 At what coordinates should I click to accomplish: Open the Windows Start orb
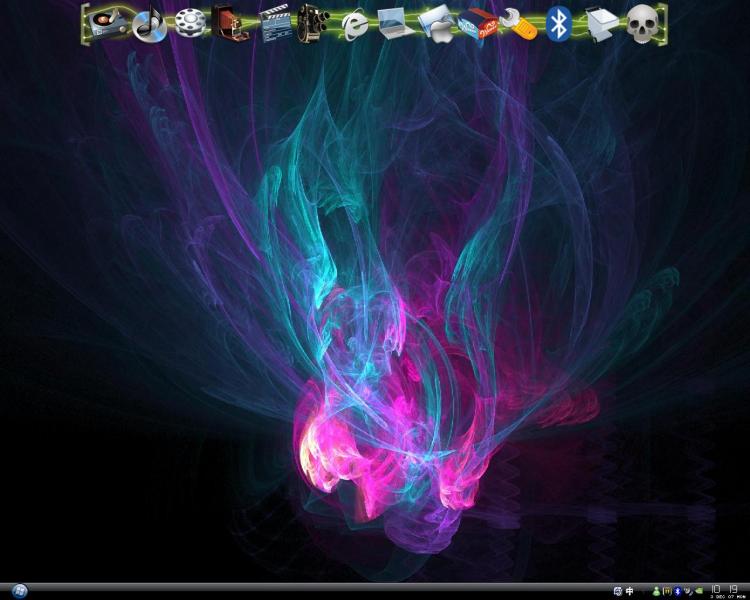click(x=19, y=591)
